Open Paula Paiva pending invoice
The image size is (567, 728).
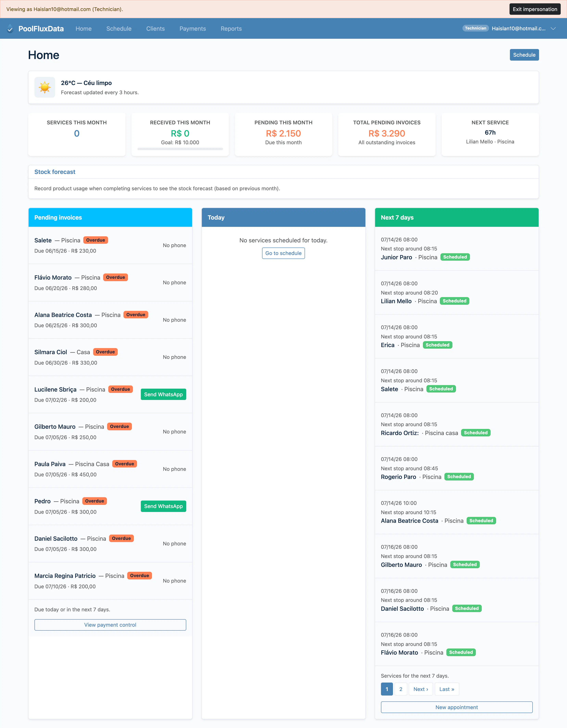coord(50,464)
